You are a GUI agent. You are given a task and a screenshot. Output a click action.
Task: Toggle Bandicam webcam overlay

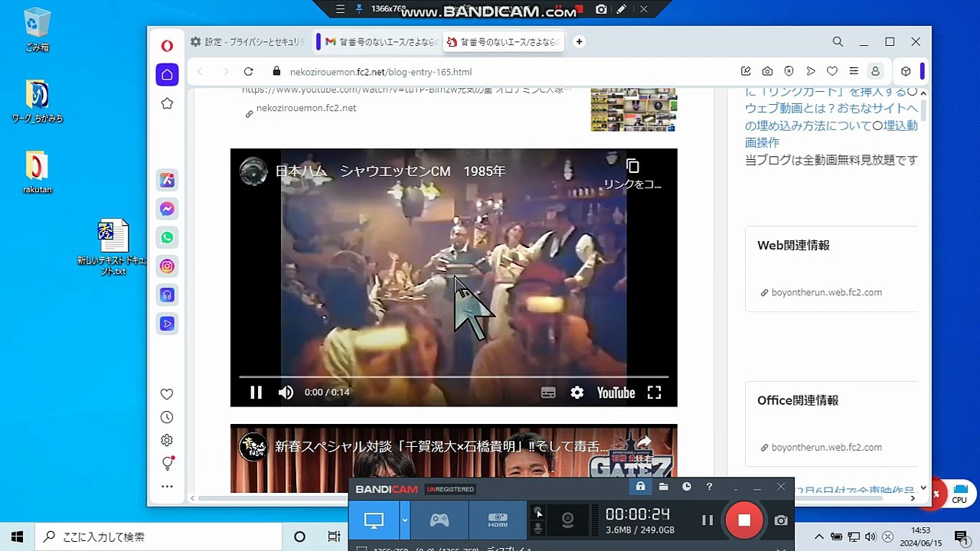[567, 520]
